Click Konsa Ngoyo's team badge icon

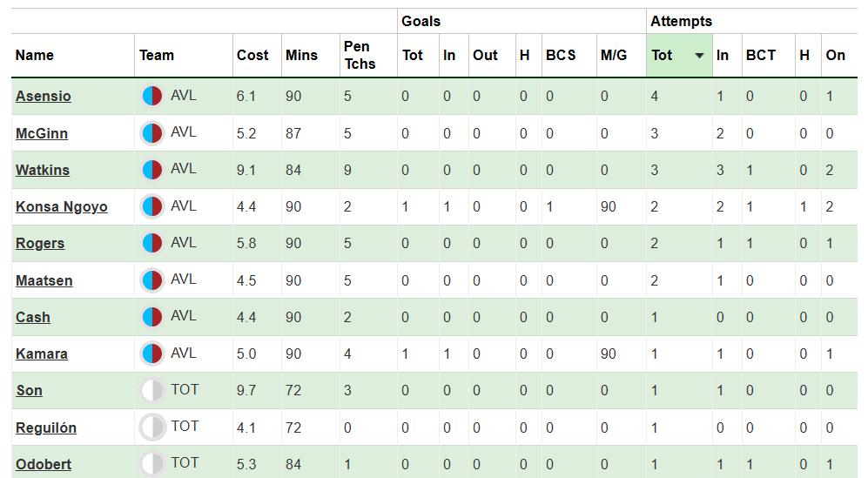(x=152, y=206)
